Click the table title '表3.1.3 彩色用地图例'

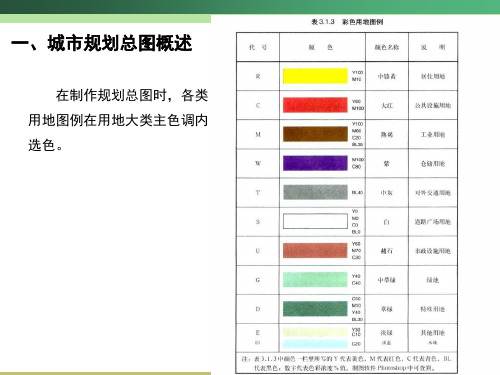click(x=347, y=22)
